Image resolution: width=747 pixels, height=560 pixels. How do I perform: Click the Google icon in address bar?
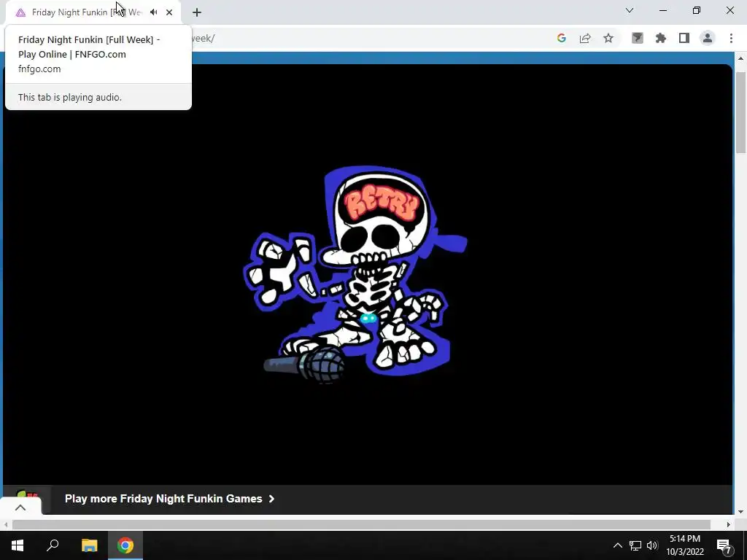(x=562, y=38)
